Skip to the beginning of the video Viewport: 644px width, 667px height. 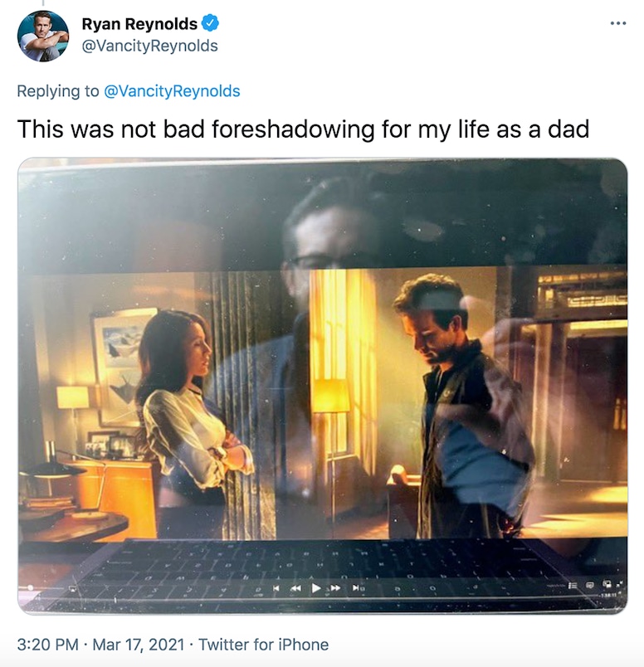pos(276,587)
